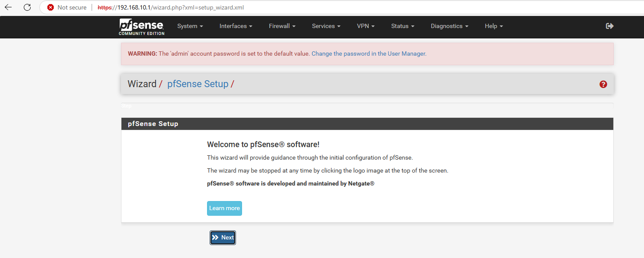Click the 'Not secure' label text
The width and height of the screenshot is (644, 258).
[x=72, y=7]
